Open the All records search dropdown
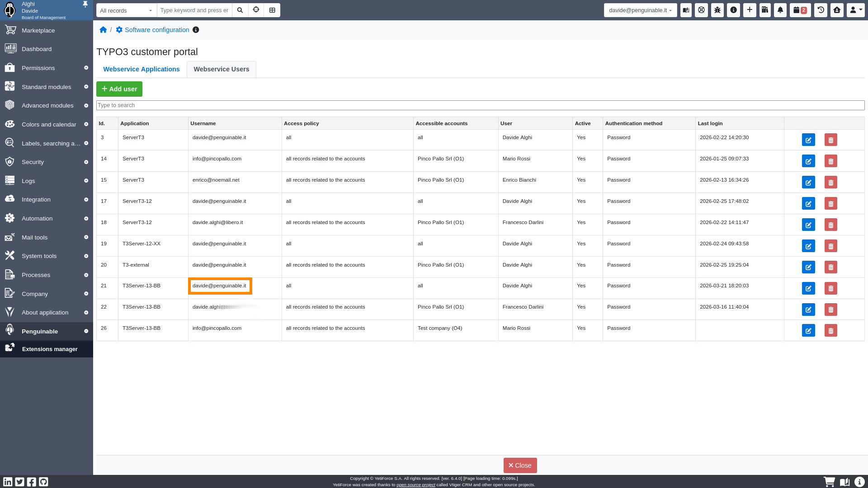The height and width of the screenshot is (488, 868). (x=126, y=10)
